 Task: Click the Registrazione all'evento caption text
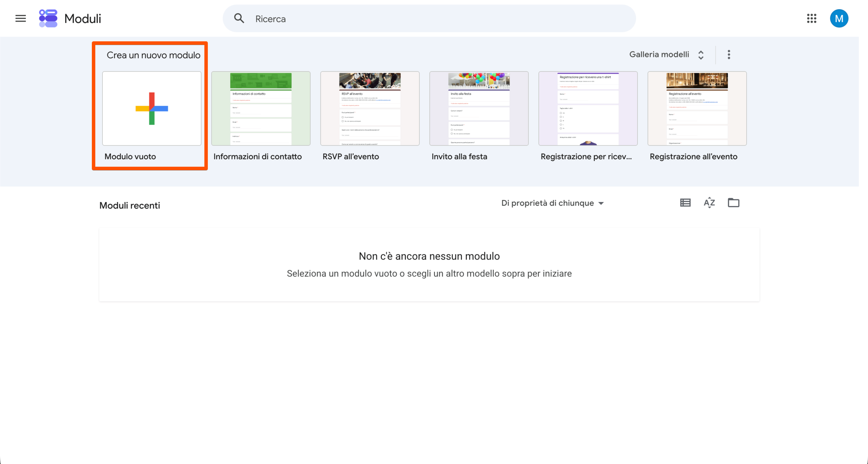693,157
